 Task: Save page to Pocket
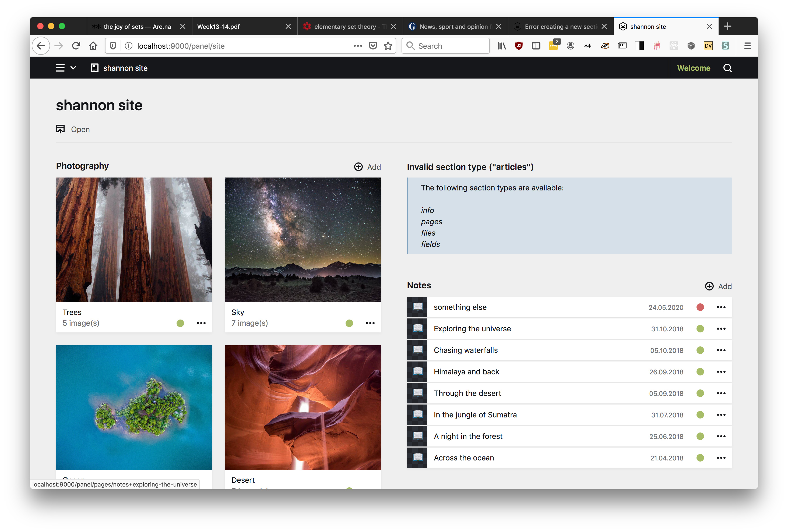(x=373, y=46)
